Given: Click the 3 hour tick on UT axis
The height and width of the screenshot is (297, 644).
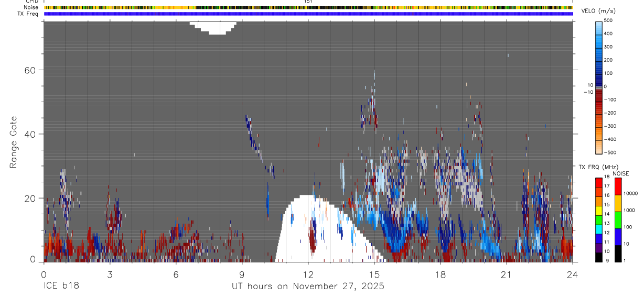Looking at the screenshot, I should [109, 274].
